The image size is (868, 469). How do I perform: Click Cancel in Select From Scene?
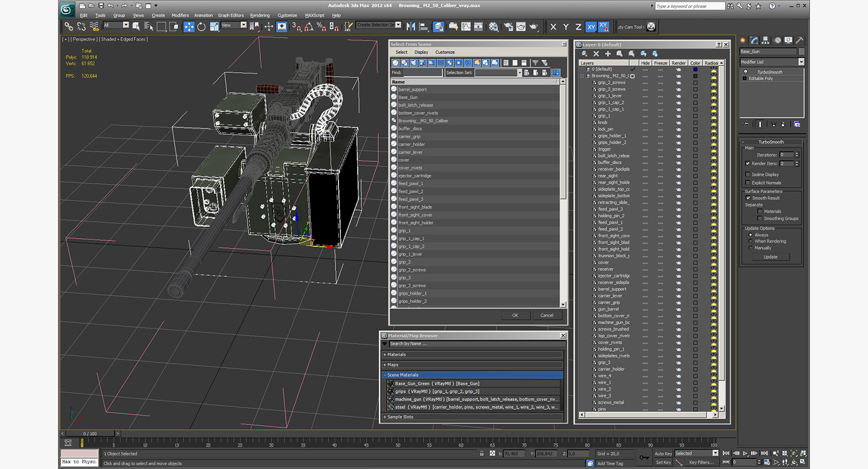pyautogui.click(x=547, y=315)
